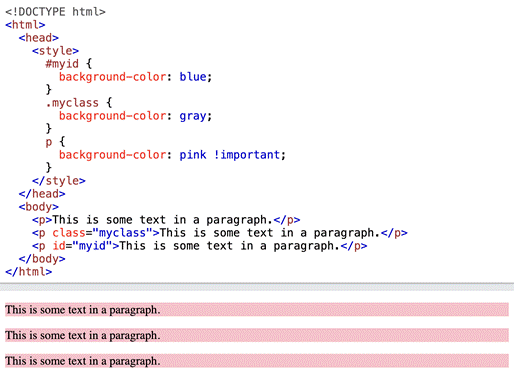This screenshot has height=381, width=514.
Task: Click the value 'blue' in the code
Action: pos(193,77)
